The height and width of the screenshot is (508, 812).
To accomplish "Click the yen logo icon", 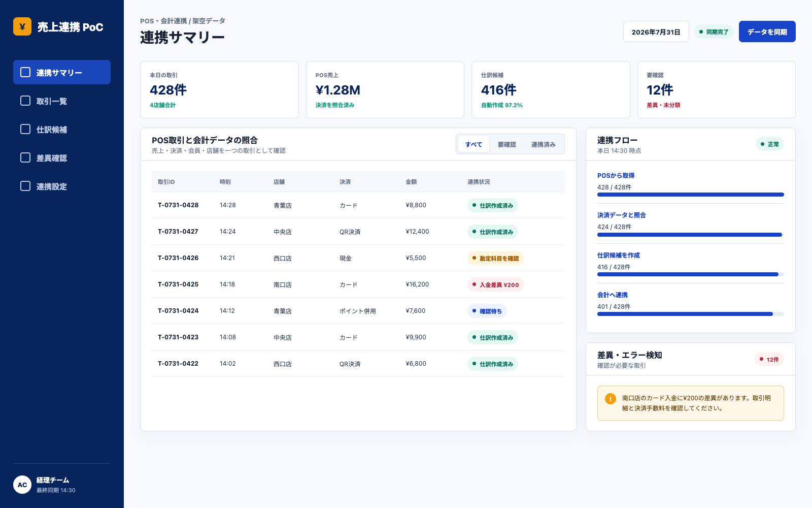I will pyautogui.click(x=22, y=26).
